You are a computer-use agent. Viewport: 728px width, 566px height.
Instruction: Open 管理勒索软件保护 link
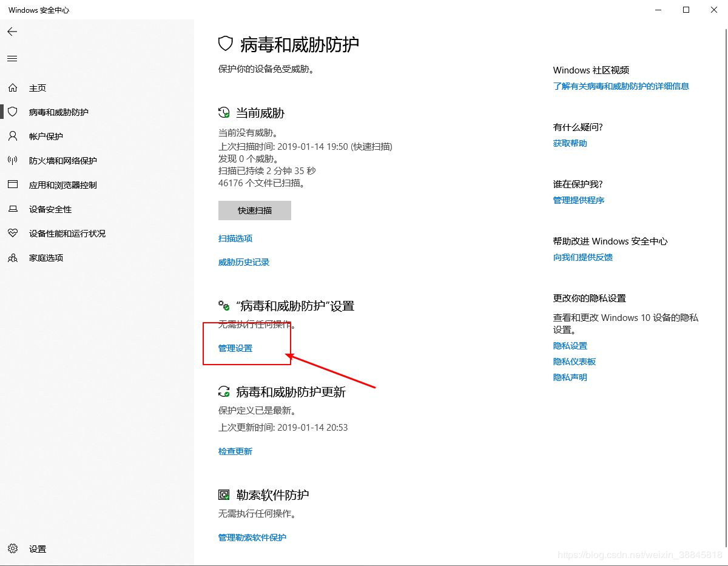point(252,537)
